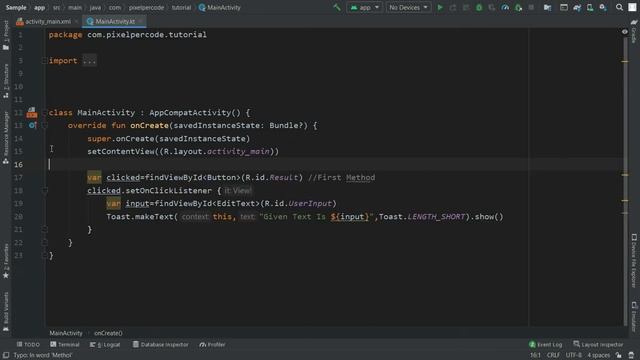
Task: Close the activity_main.xml tab
Action: pos(77,21)
